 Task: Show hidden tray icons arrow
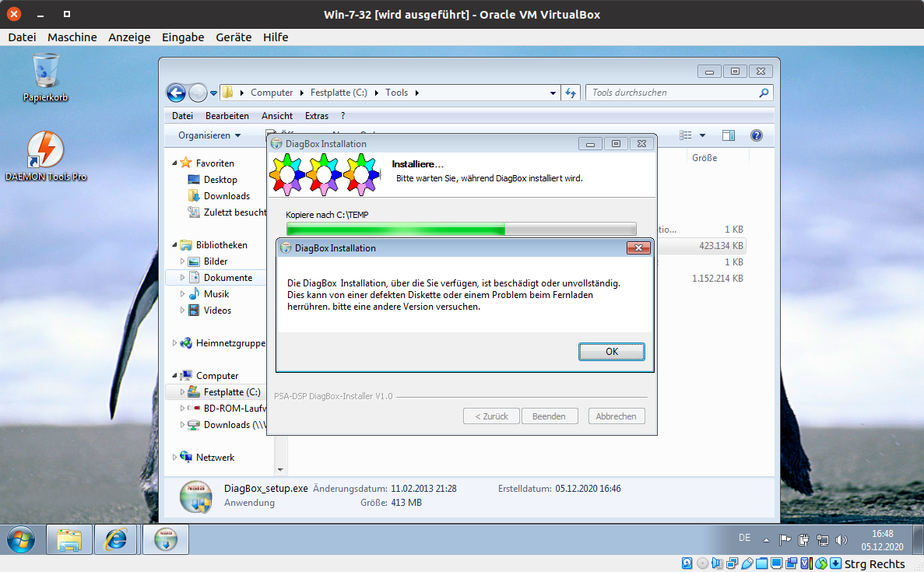766,539
